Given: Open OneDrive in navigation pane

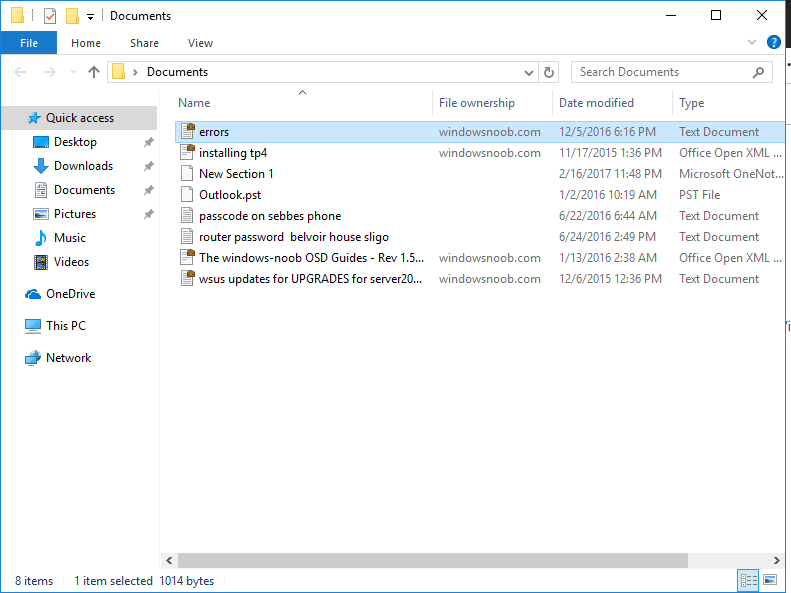Looking at the screenshot, I should point(70,294).
